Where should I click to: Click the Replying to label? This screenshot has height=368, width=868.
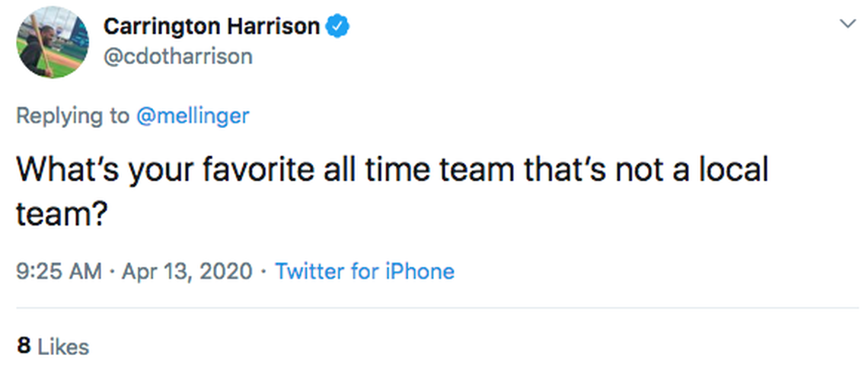tap(72, 116)
